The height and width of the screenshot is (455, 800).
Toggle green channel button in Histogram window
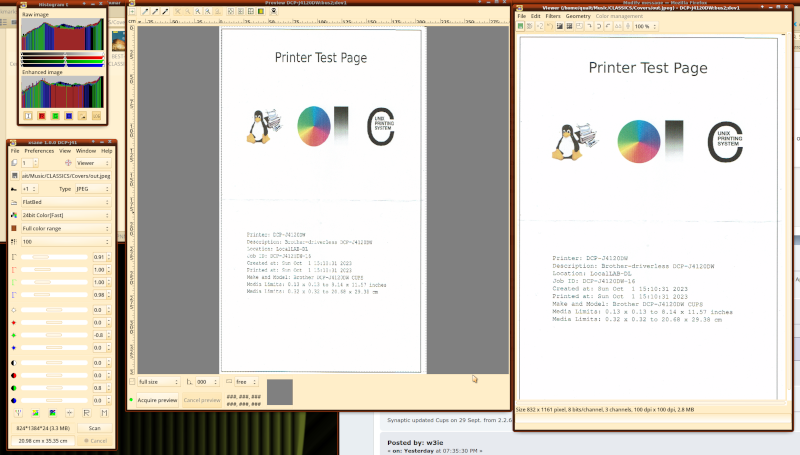pos(56,116)
